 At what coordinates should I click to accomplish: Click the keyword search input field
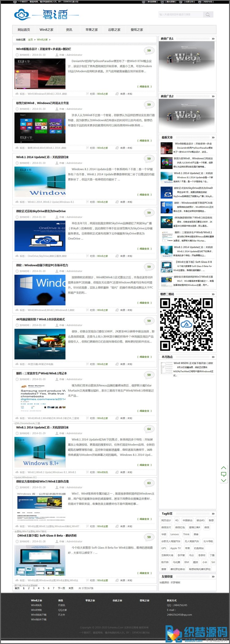coord(180,14)
